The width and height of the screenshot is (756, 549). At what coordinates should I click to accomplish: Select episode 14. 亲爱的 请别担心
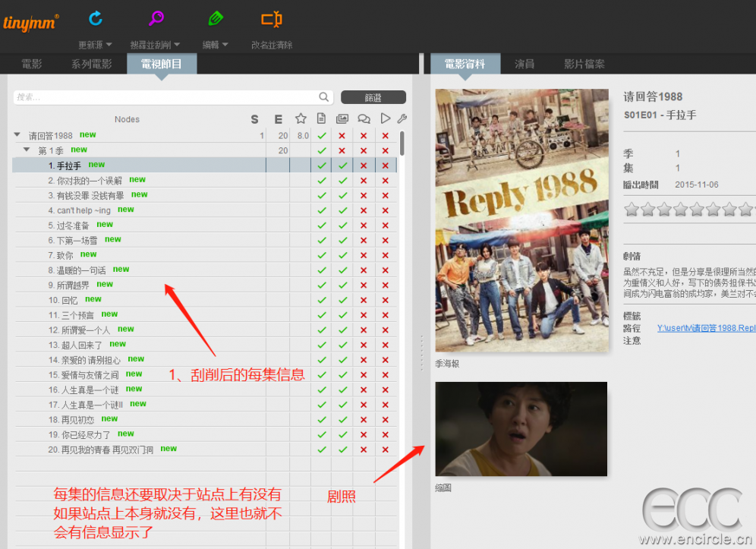click(x=84, y=360)
